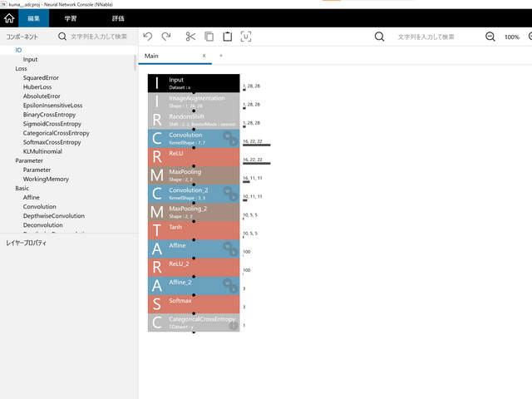Click the W badge on Convolution layer
Image resolution: width=532 pixels, height=399 pixels.
225,136
